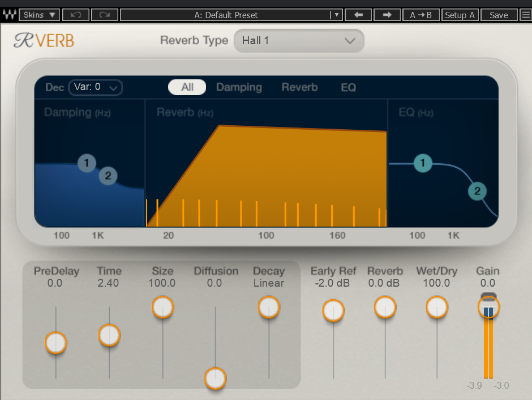Click the Early Ref value -2.0 dB
Image resolution: width=532 pixels, height=400 pixels.
click(332, 283)
